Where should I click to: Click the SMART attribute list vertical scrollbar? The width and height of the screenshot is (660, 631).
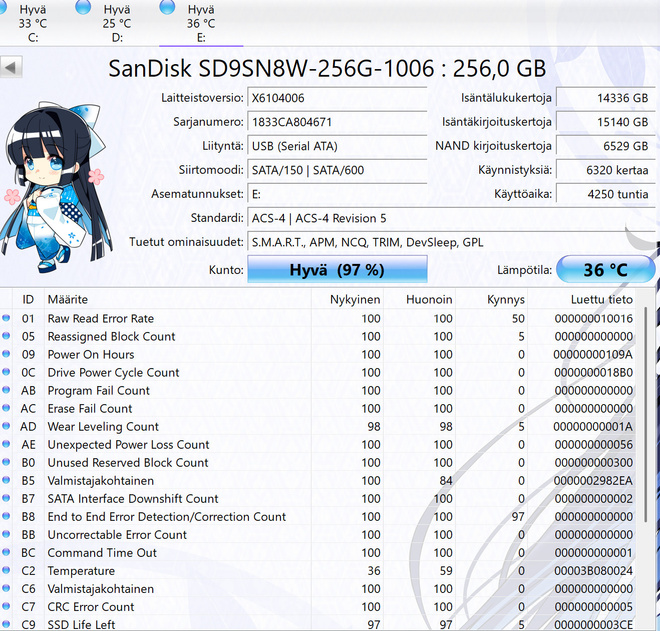tap(646, 415)
